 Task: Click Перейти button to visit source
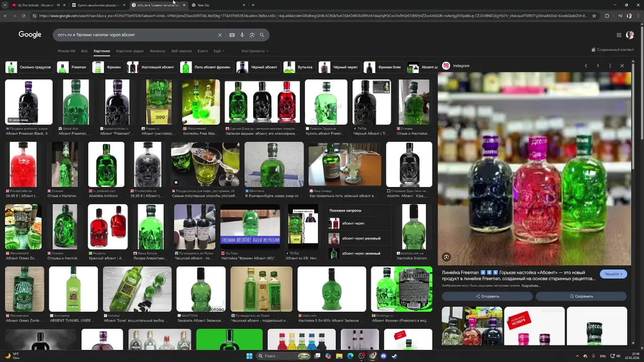(613, 274)
